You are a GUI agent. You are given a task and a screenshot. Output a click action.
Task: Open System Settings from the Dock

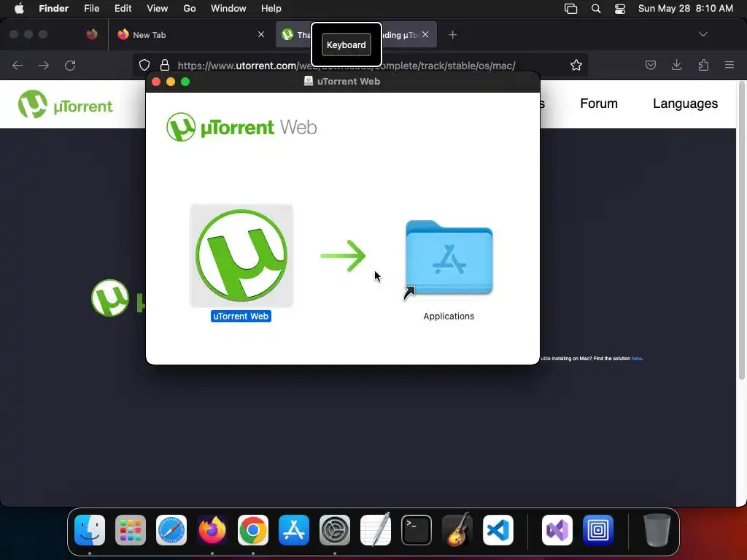coord(335,530)
